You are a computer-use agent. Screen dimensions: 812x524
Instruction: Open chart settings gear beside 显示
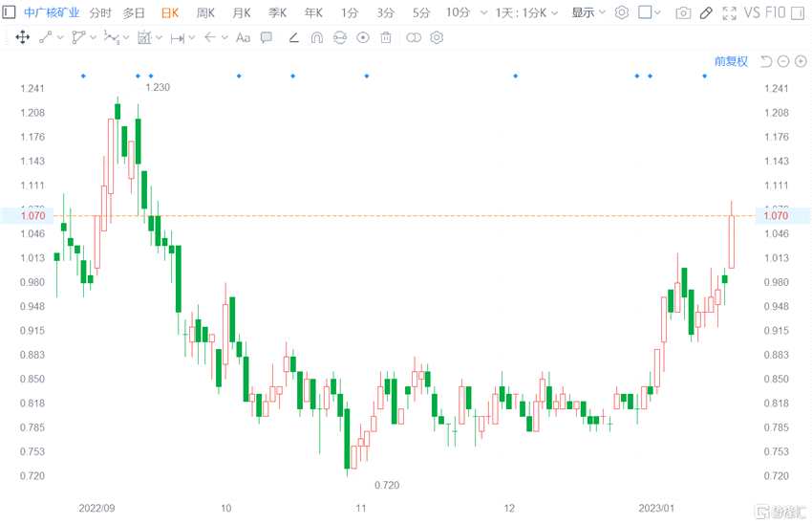point(622,12)
